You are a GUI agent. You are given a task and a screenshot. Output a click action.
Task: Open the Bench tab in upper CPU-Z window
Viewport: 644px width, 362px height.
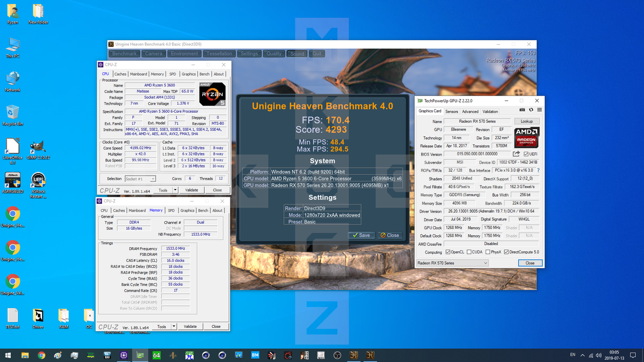tap(204, 74)
